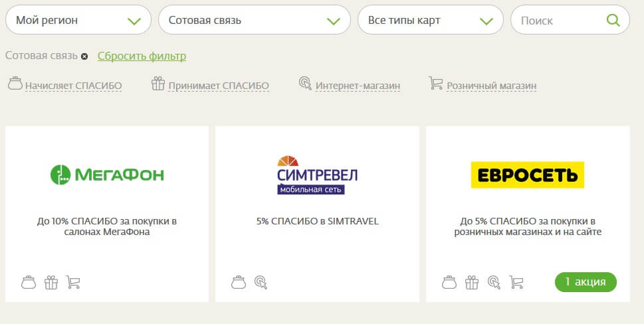Viewport: 644px width, 324px height.
Task: Open the 'До 5% СПАСИБО' Евросеть offer text
Action: pyautogui.click(x=528, y=226)
